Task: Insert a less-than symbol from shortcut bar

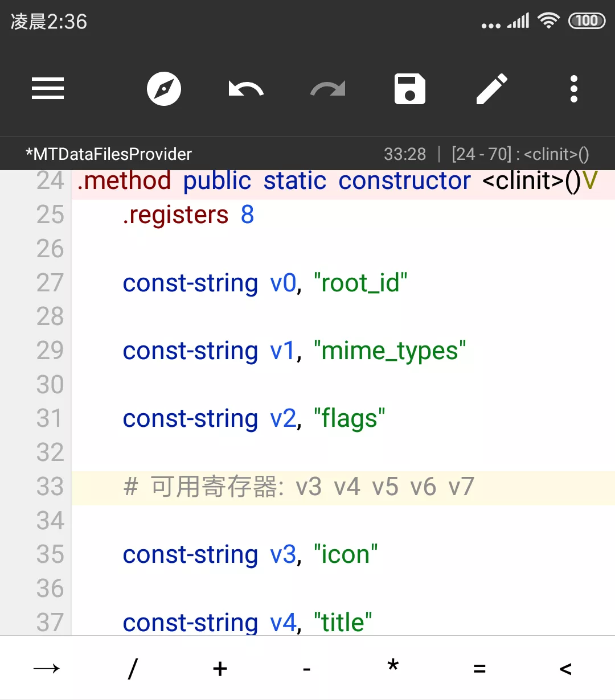Action: point(565,668)
